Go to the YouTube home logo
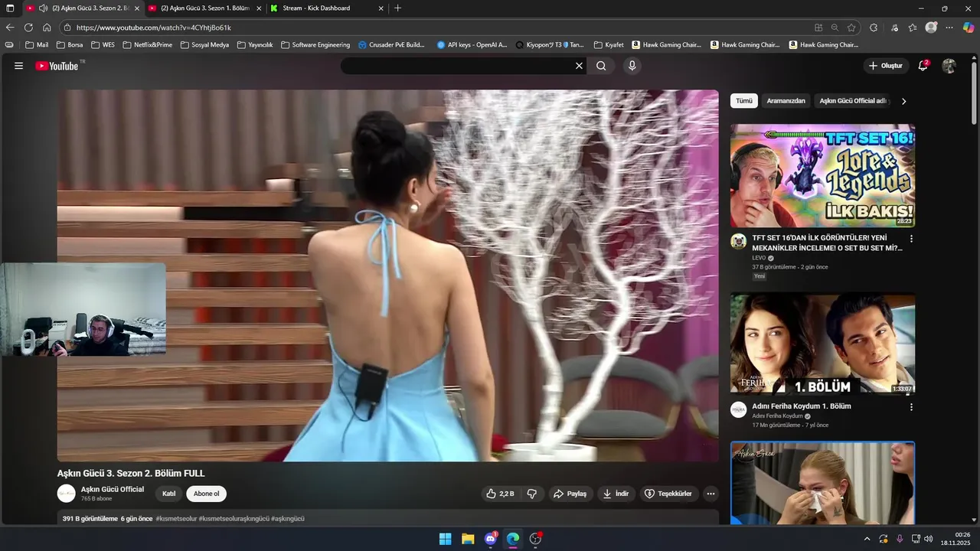980x551 pixels. 57,66
